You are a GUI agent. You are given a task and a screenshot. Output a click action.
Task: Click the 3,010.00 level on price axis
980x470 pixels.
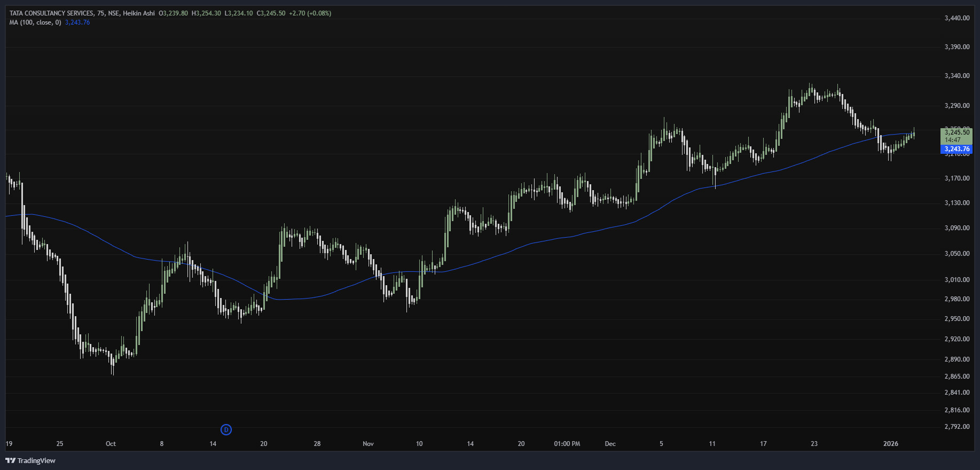click(x=957, y=280)
